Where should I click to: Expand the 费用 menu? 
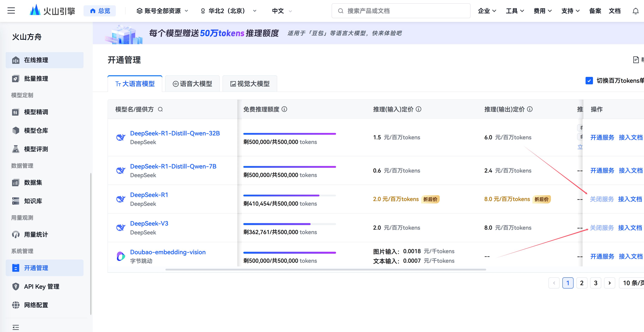[x=542, y=11]
